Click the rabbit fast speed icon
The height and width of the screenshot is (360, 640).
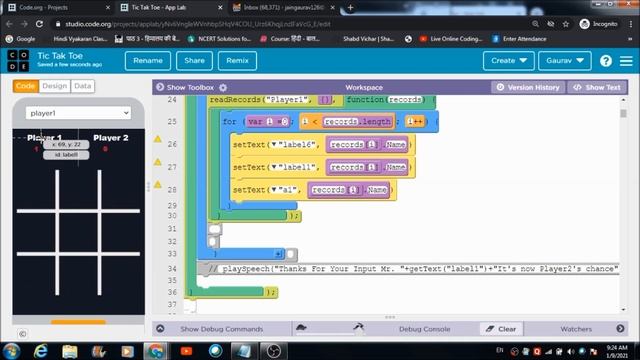pos(358,327)
